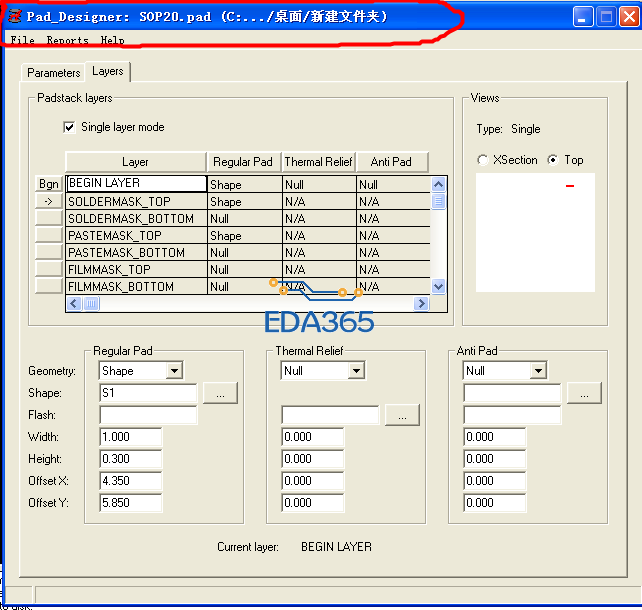
Task: Click the arrow row selector for SOLDERMASK_TOP
Action: click(49, 201)
